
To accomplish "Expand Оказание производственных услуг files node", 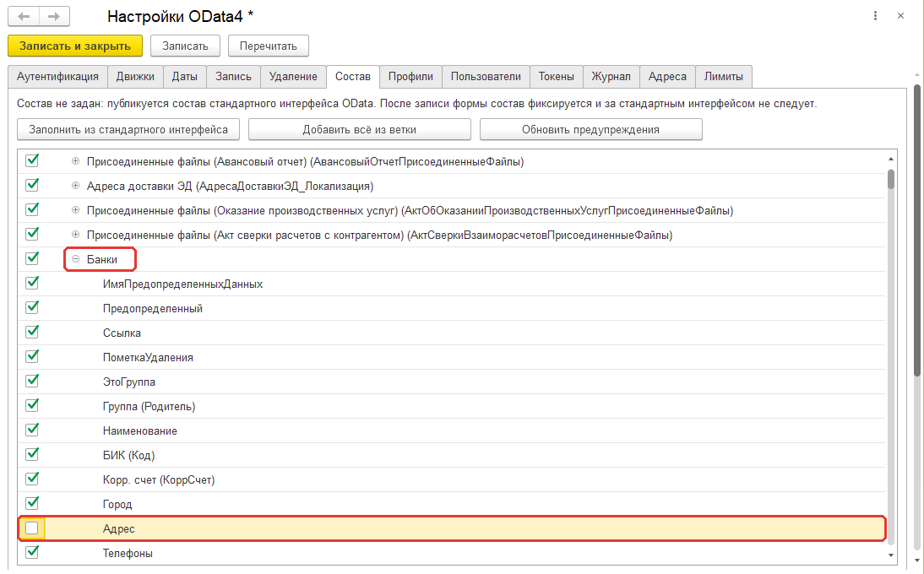I will 75,210.
